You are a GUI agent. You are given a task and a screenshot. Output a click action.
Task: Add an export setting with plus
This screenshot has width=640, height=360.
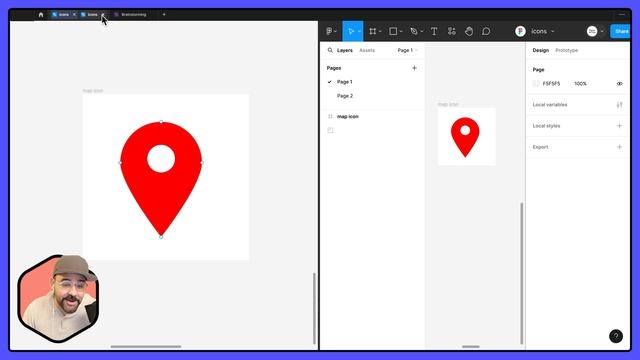point(619,147)
